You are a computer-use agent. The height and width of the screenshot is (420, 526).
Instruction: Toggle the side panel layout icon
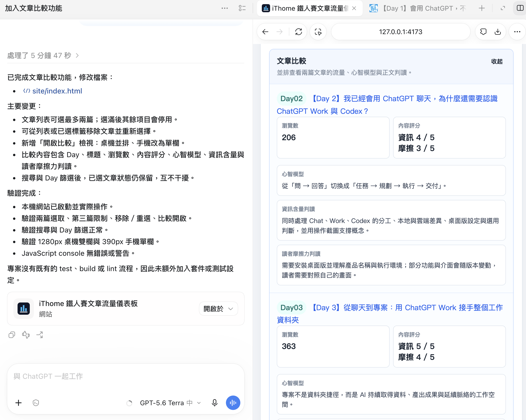click(520, 8)
